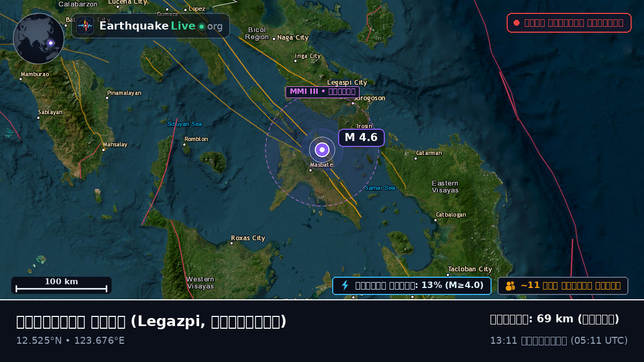Screen dimensions: 644x362
Task: Click the headline containing Legazpi
Action: pyautogui.click(x=151, y=321)
